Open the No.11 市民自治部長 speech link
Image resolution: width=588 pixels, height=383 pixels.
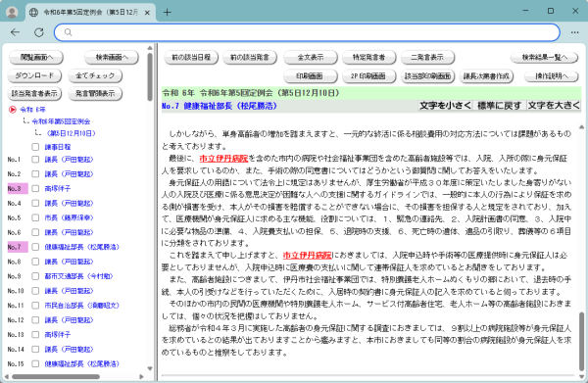point(81,306)
